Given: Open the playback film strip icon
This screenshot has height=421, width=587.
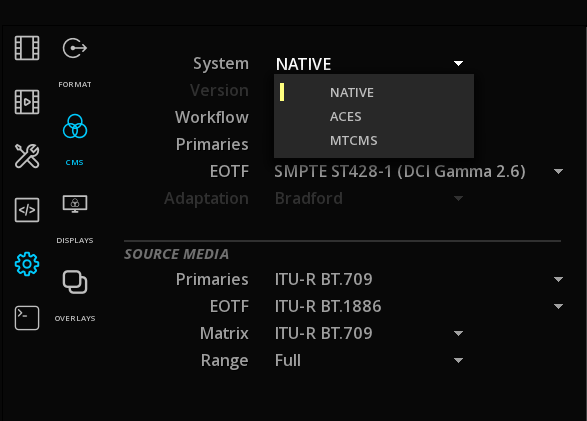Looking at the screenshot, I should [x=27, y=102].
